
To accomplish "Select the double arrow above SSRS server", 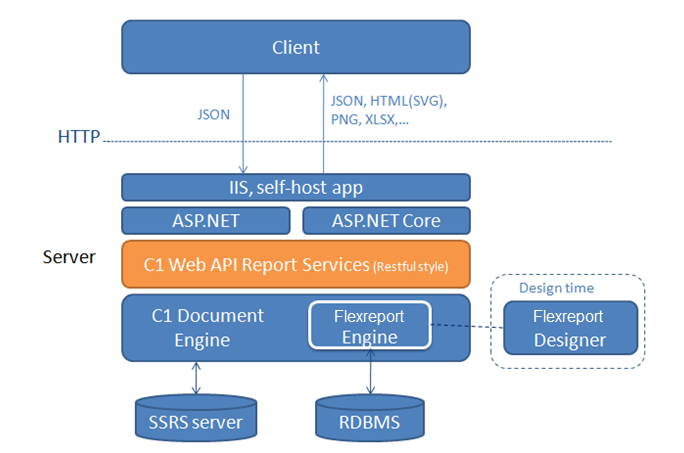I will pos(196,378).
